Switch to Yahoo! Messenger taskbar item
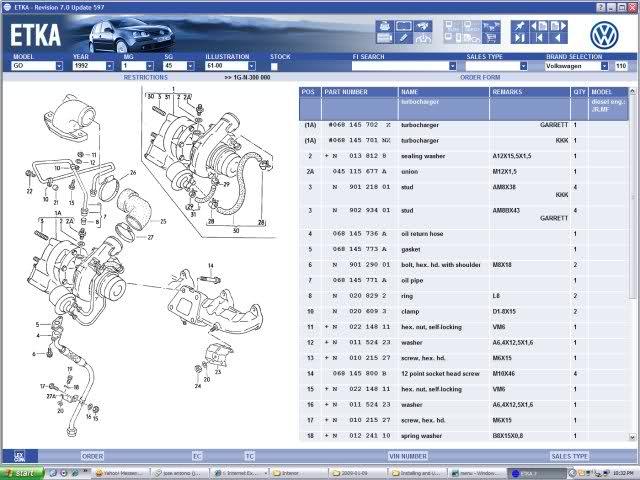Screen dimensions: 640x480 [120, 473]
